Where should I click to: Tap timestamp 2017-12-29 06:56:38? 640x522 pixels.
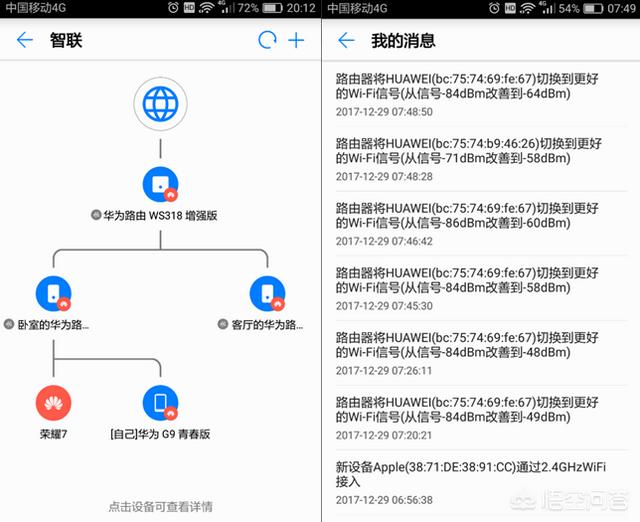point(384,500)
